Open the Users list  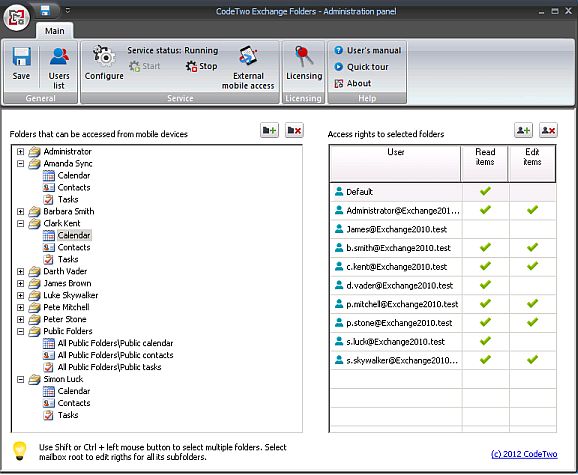point(59,68)
